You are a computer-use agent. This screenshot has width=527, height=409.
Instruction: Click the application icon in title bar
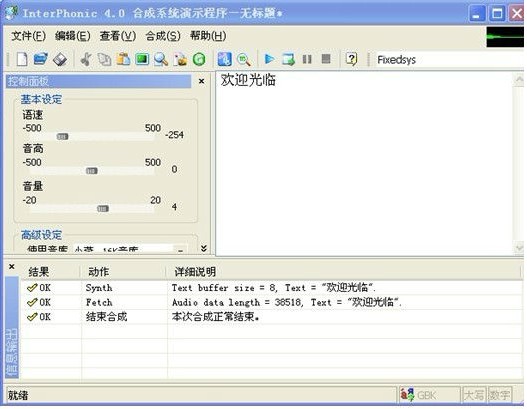[x=11, y=12]
